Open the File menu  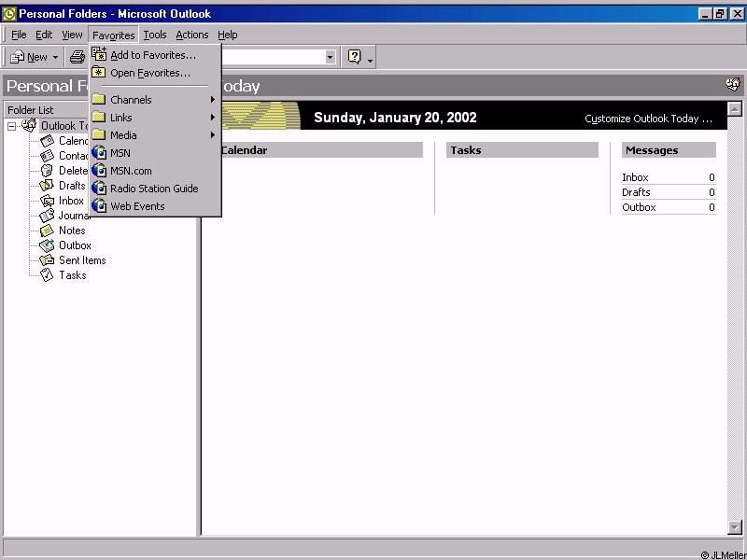(19, 35)
